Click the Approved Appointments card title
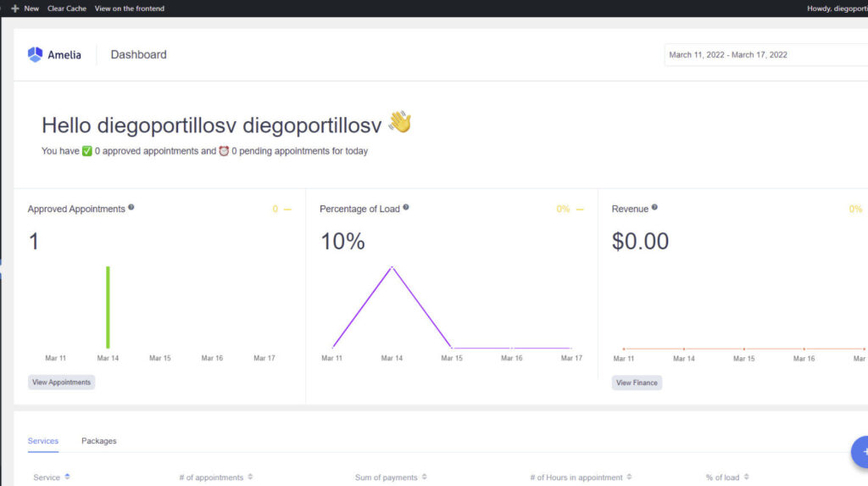868x486 pixels. click(76, 209)
